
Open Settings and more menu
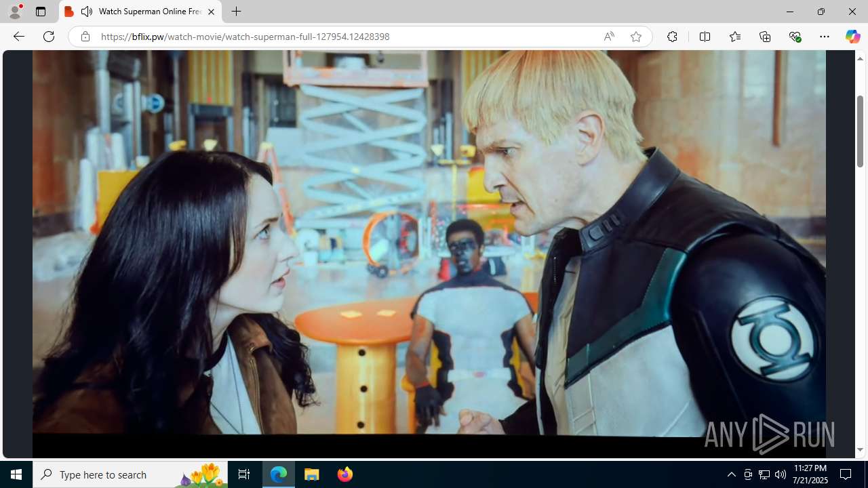(x=825, y=37)
